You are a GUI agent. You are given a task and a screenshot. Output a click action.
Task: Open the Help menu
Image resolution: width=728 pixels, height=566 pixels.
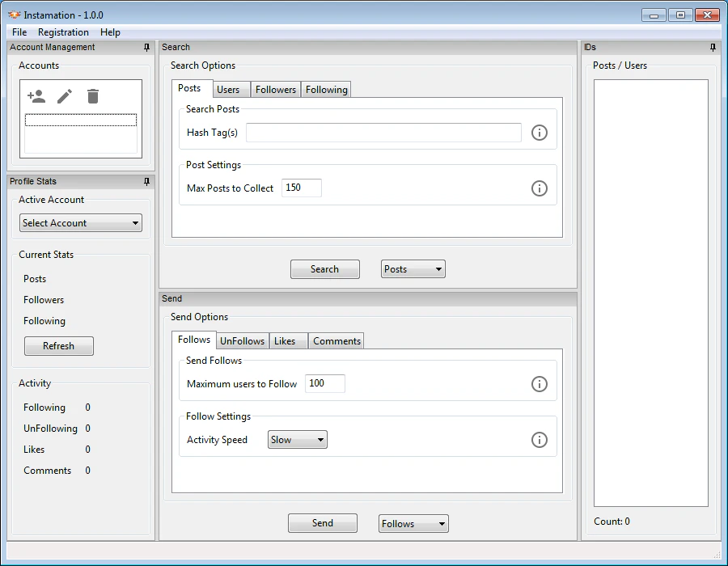click(110, 32)
